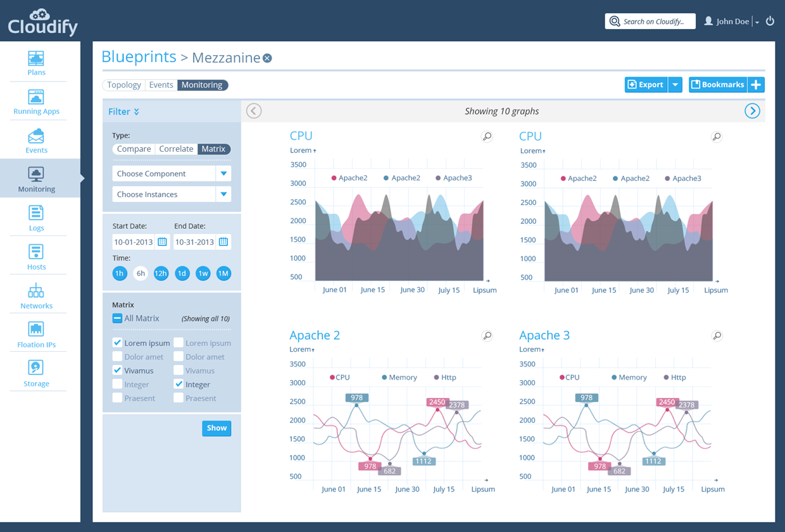This screenshot has height=532, width=785.
Task: Set time range to 1d
Action: pos(182,273)
